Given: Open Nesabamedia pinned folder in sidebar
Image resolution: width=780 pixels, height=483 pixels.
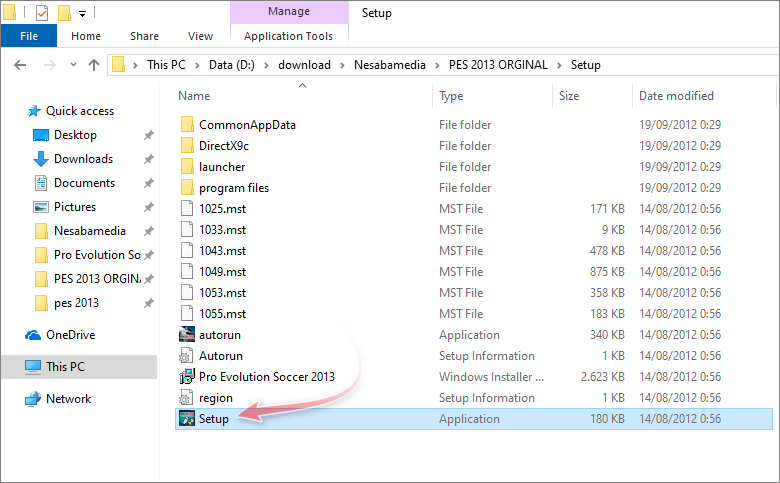Looking at the screenshot, I should pos(90,231).
